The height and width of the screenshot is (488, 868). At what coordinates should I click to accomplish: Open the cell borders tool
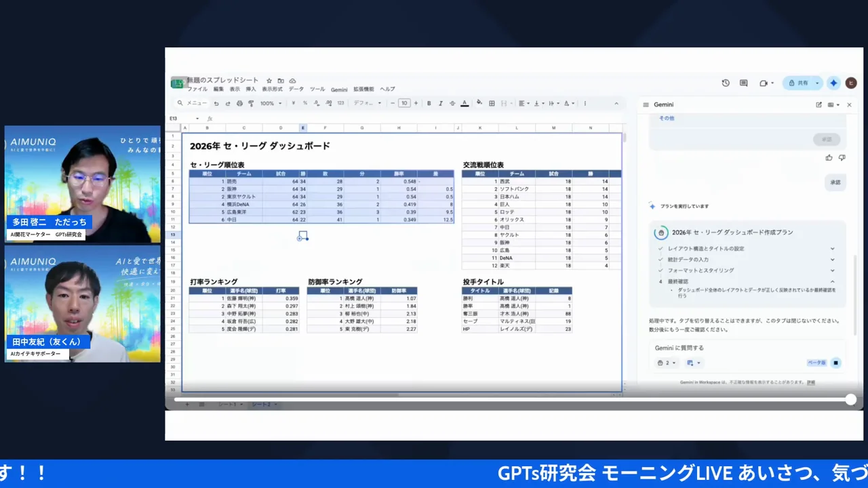491,104
